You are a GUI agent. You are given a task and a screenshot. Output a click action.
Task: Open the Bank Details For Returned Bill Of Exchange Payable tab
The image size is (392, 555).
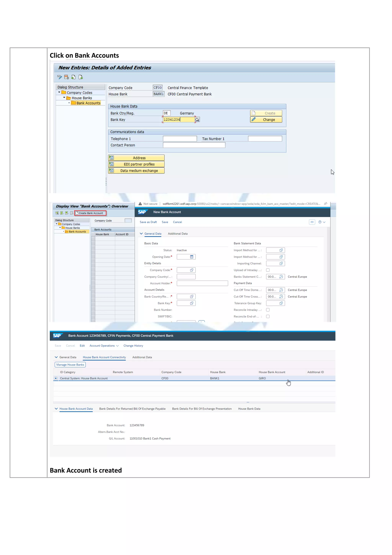coord(132,409)
